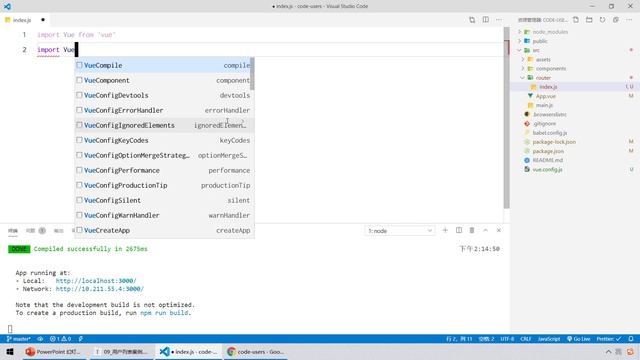Refresh the Explorer file tree
640x360 pixels.
point(602,20)
